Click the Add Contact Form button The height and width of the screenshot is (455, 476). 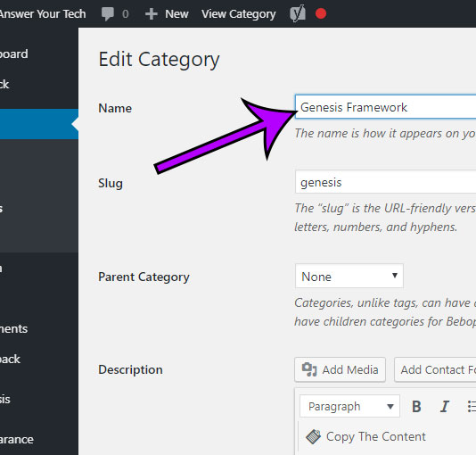click(435, 369)
